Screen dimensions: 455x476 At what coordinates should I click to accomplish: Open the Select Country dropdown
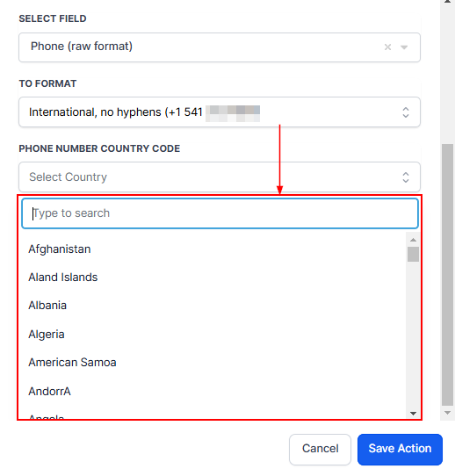point(220,177)
